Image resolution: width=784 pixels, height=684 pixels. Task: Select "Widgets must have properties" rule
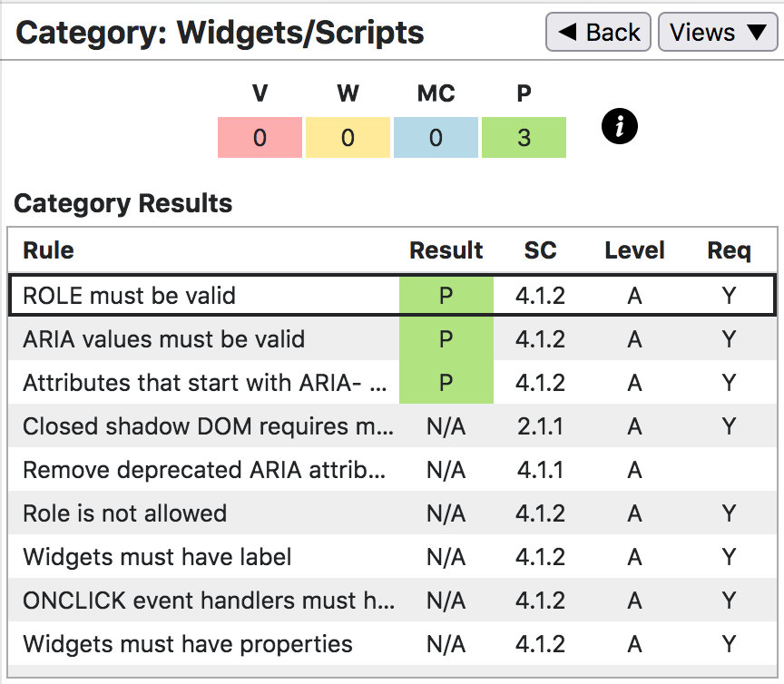(x=187, y=644)
